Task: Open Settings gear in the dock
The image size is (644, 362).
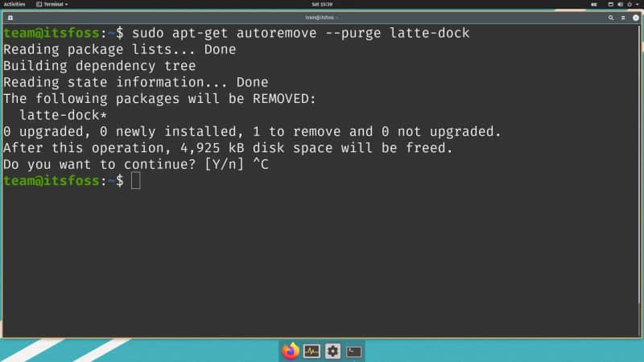Action: click(332, 352)
